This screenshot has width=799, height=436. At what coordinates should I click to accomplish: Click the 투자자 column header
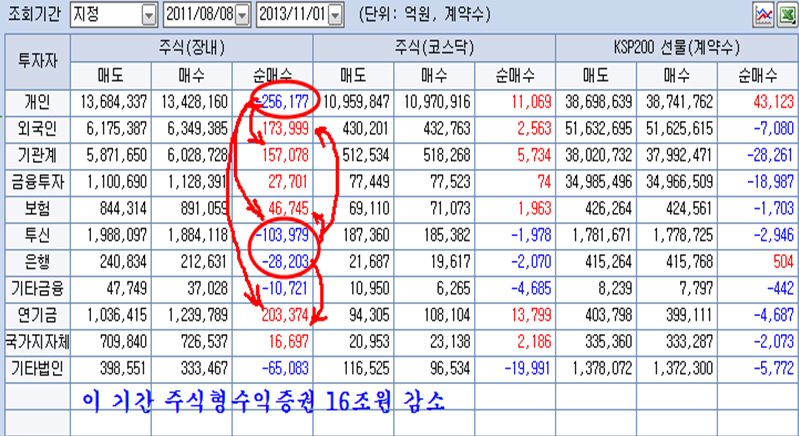tap(37, 60)
